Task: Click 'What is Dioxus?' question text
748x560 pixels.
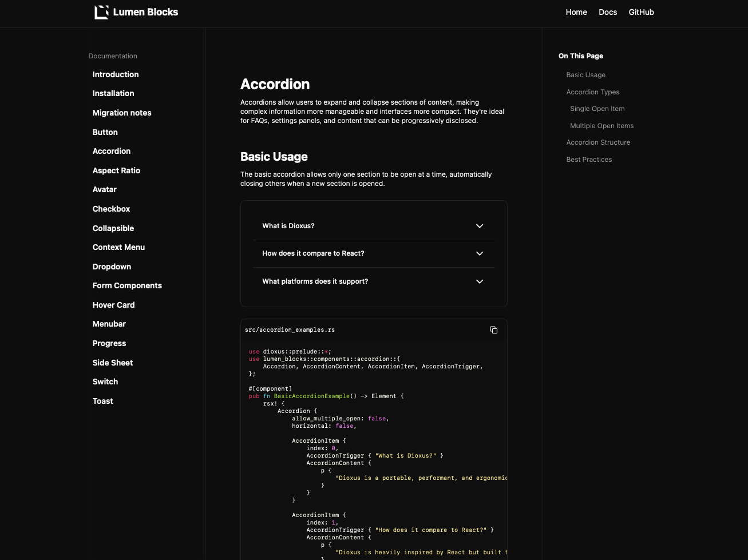Action: tap(288, 226)
